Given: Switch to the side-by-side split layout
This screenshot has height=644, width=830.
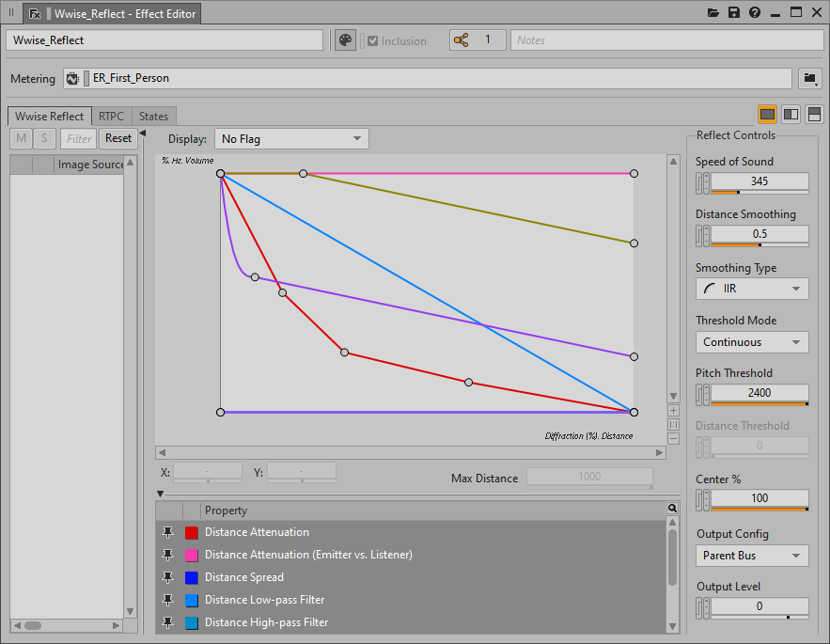Looking at the screenshot, I should coord(791,114).
